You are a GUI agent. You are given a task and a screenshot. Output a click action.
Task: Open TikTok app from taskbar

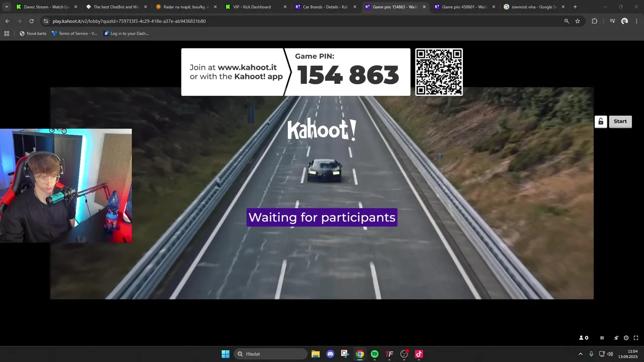[419, 354]
